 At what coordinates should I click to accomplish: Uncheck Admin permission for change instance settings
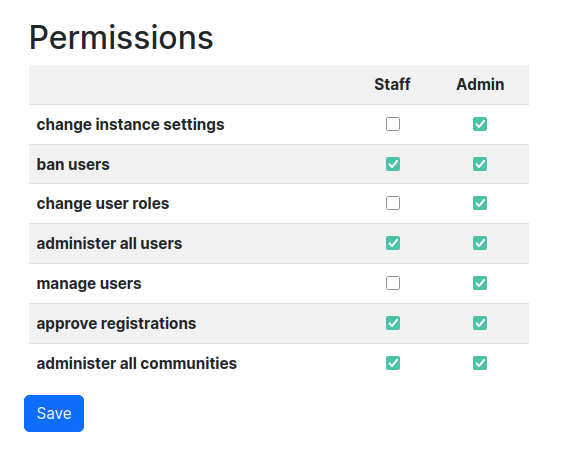click(480, 124)
